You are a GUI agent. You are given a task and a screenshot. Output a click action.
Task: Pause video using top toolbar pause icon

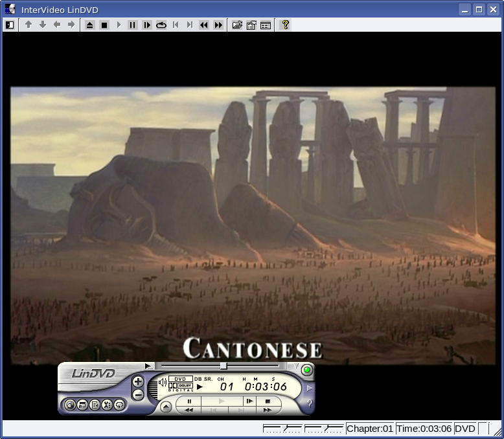click(x=132, y=25)
